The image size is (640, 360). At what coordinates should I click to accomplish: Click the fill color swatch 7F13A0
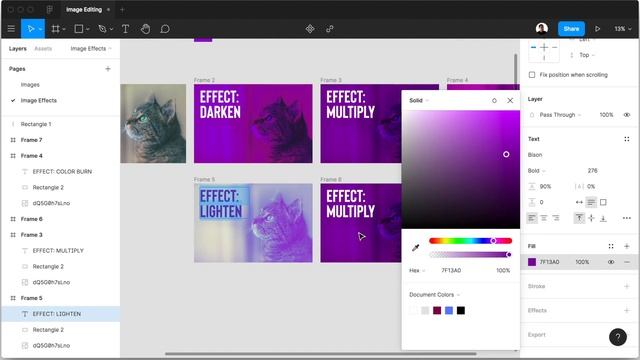(532, 262)
